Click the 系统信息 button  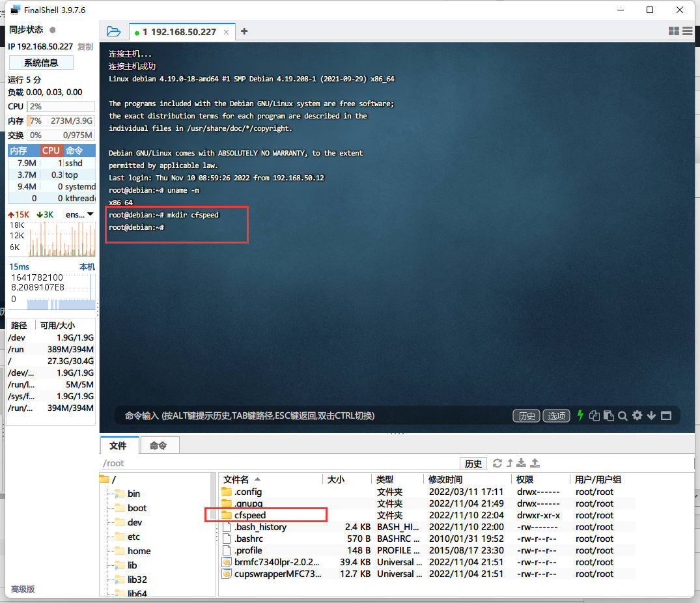[40, 63]
